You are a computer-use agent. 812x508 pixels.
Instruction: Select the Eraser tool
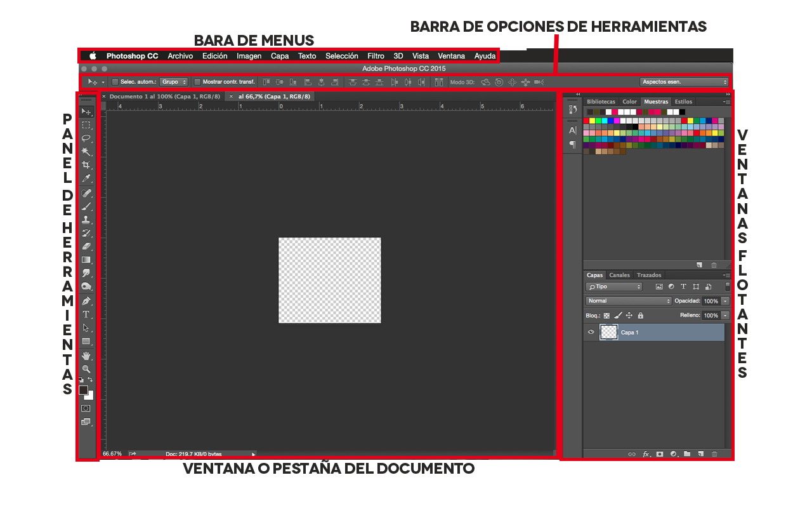click(x=86, y=246)
